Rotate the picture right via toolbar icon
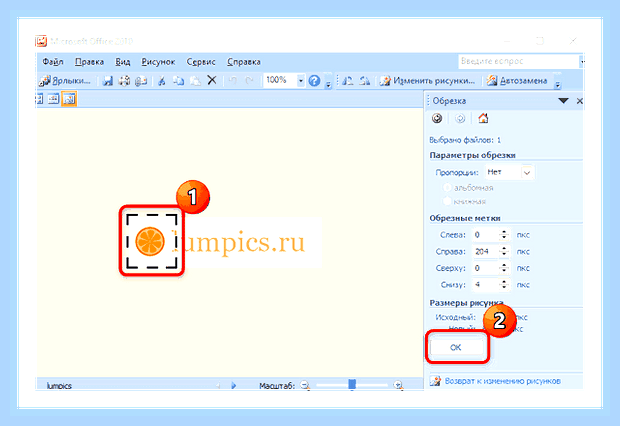Image resolution: width=620 pixels, height=426 pixels. point(365,81)
